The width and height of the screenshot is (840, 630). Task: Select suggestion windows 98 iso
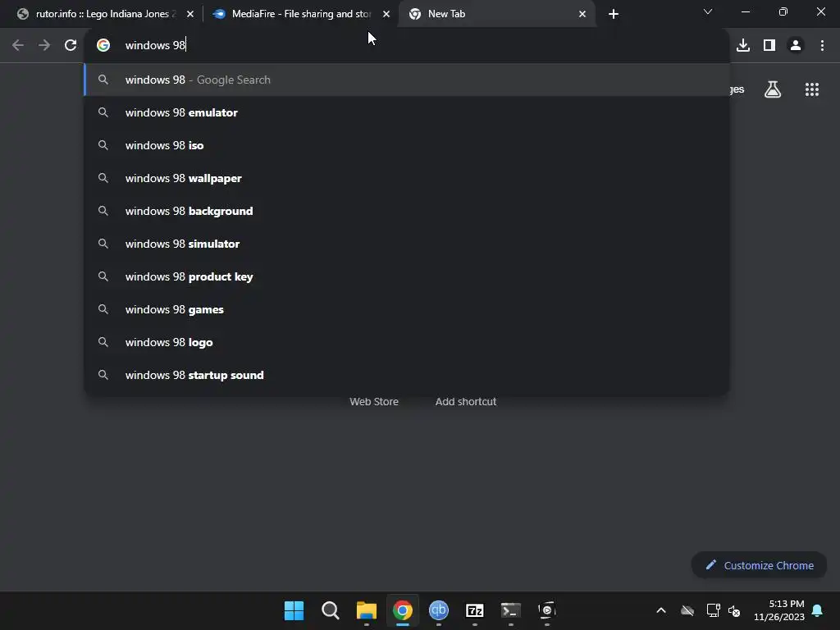[x=407, y=145]
